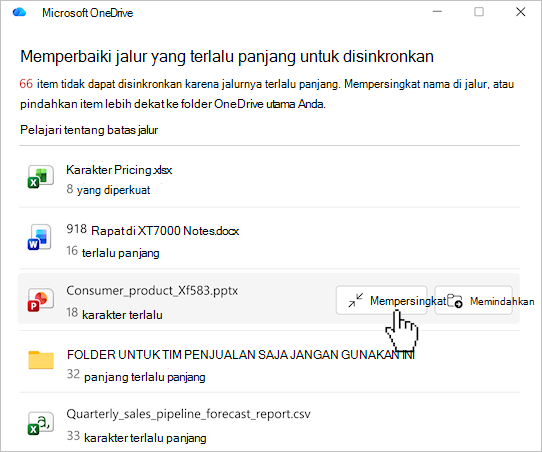Click the PowerPoint icon for Consumer_product_Xf583.pptx
This screenshot has height=452, width=542.
pos(40,299)
